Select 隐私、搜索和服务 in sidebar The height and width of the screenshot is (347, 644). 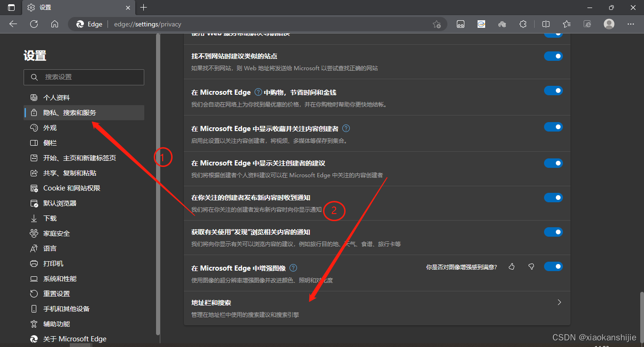click(x=84, y=113)
